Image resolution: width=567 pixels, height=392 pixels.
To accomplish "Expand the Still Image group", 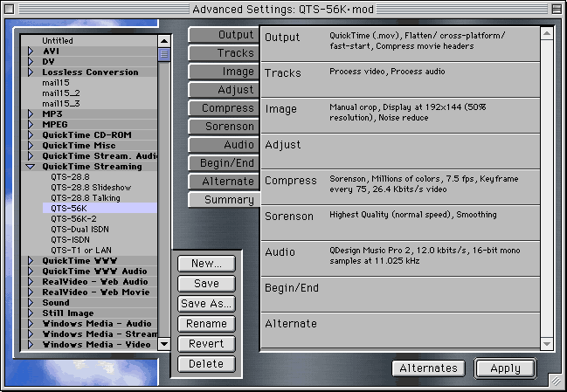I will (x=31, y=313).
